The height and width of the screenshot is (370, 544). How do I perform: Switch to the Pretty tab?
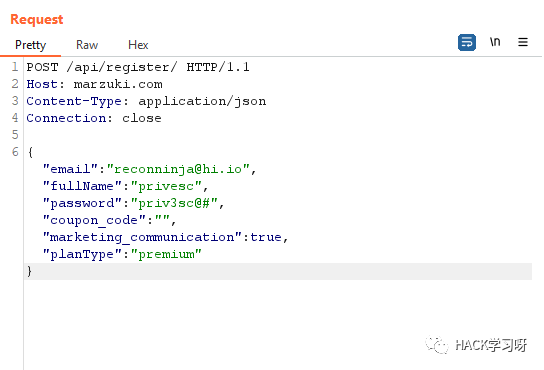pyautogui.click(x=31, y=45)
